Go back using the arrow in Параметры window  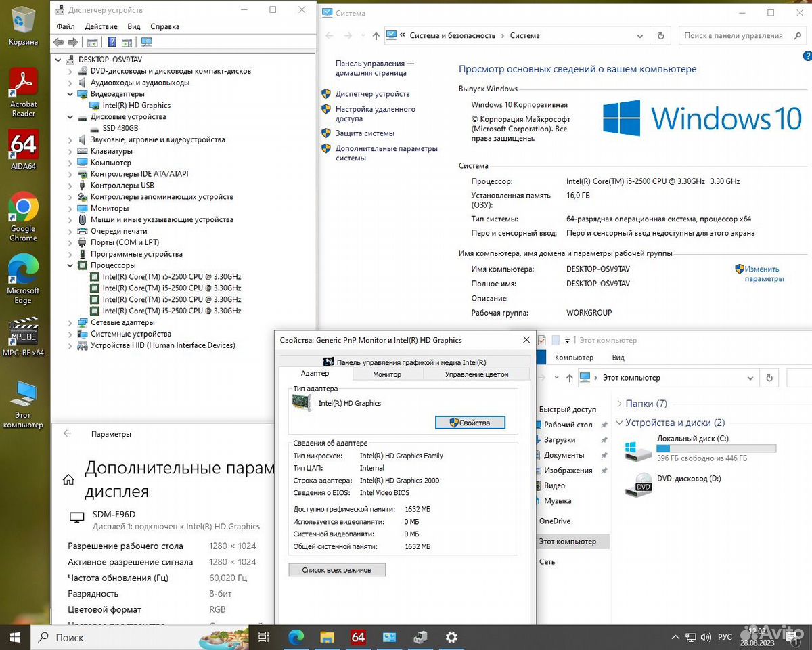pos(67,433)
